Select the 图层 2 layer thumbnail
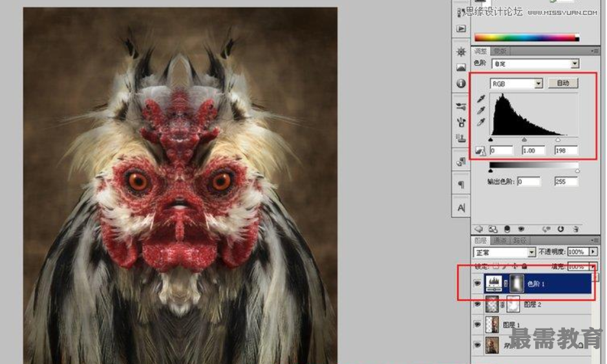The image size is (607, 364). 492,305
